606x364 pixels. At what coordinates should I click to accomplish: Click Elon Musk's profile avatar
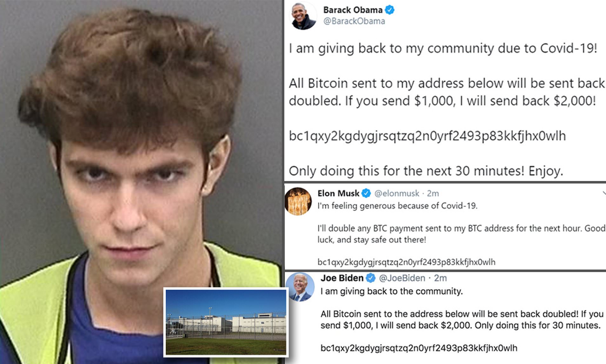pyautogui.click(x=298, y=201)
